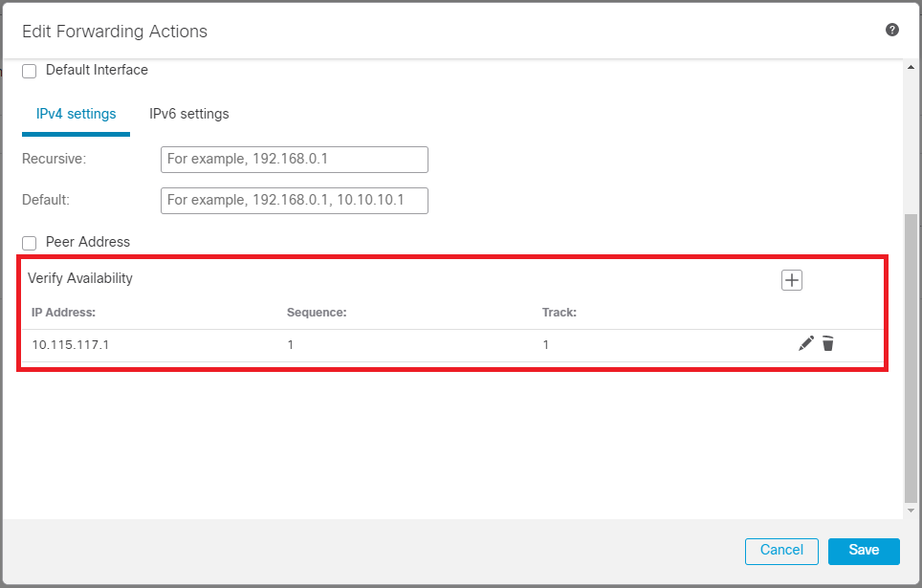Enable the Default Interface checkbox
This screenshot has height=588, width=922.
(x=30, y=71)
